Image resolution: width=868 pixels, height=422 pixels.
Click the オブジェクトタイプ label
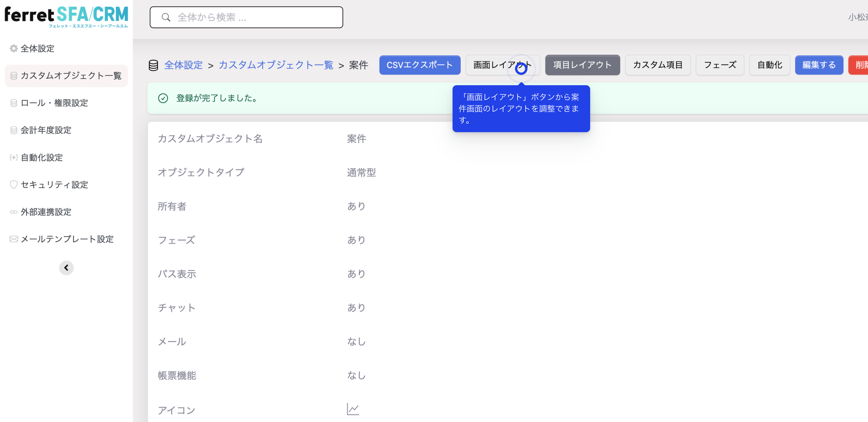point(201,172)
